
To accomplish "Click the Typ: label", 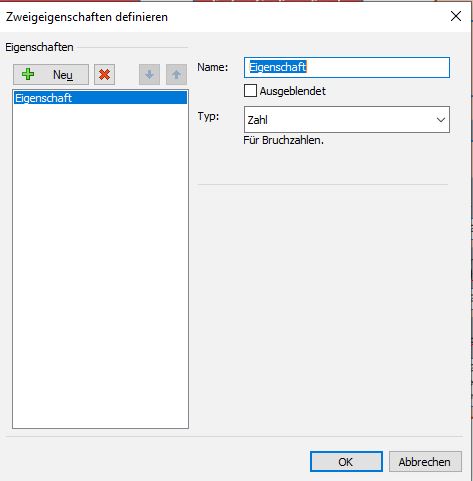I will (x=208, y=116).
